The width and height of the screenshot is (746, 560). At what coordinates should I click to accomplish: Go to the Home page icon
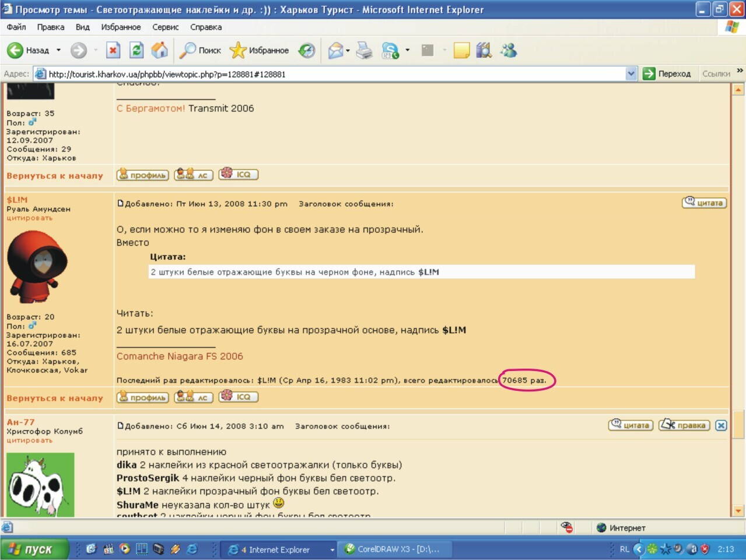159,51
